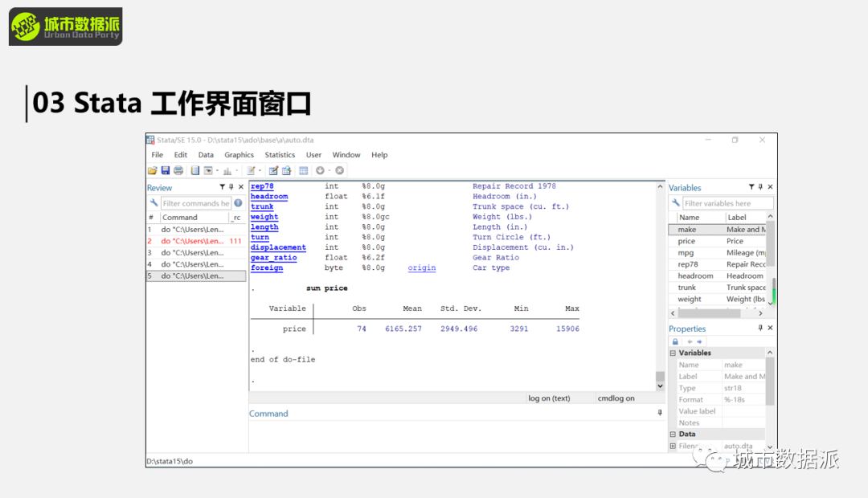Click the Log notebook toolbar icon

pos(194,170)
